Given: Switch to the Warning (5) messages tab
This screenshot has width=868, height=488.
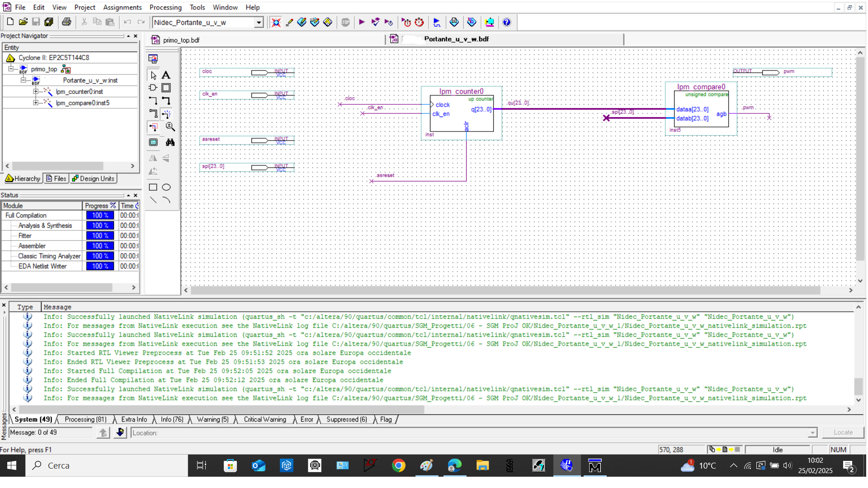Looking at the screenshot, I should point(212,419).
